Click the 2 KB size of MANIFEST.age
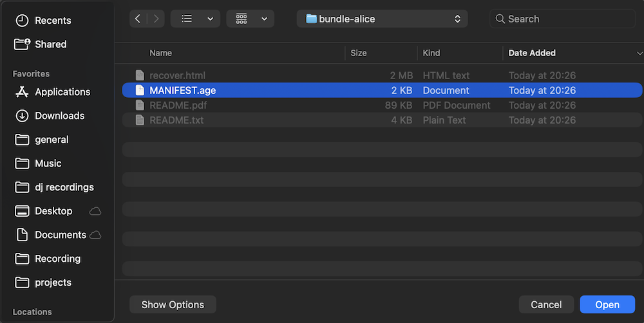This screenshot has width=644, height=323. 401,90
